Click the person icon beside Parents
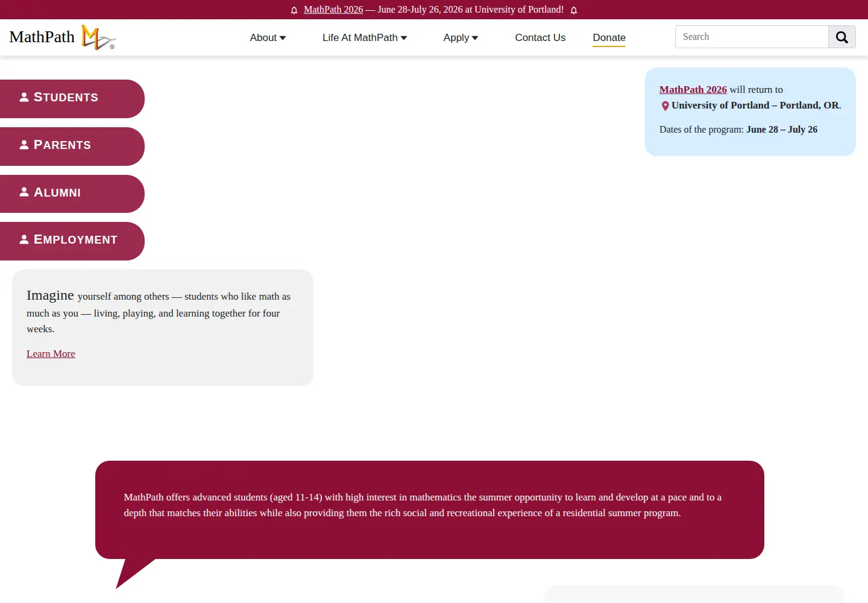The height and width of the screenshot is (603, 868). pos(24,145)
